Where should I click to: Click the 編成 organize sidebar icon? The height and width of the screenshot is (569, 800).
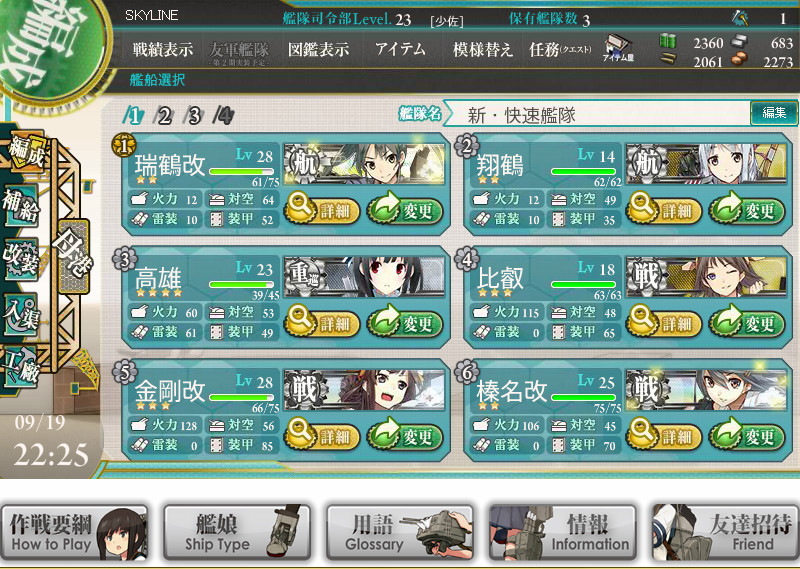pos(26,152)
